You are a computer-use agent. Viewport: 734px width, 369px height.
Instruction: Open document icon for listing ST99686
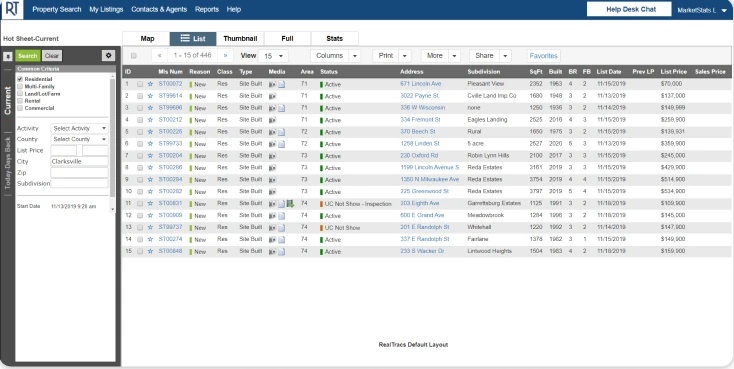click(x=281, y=108)
